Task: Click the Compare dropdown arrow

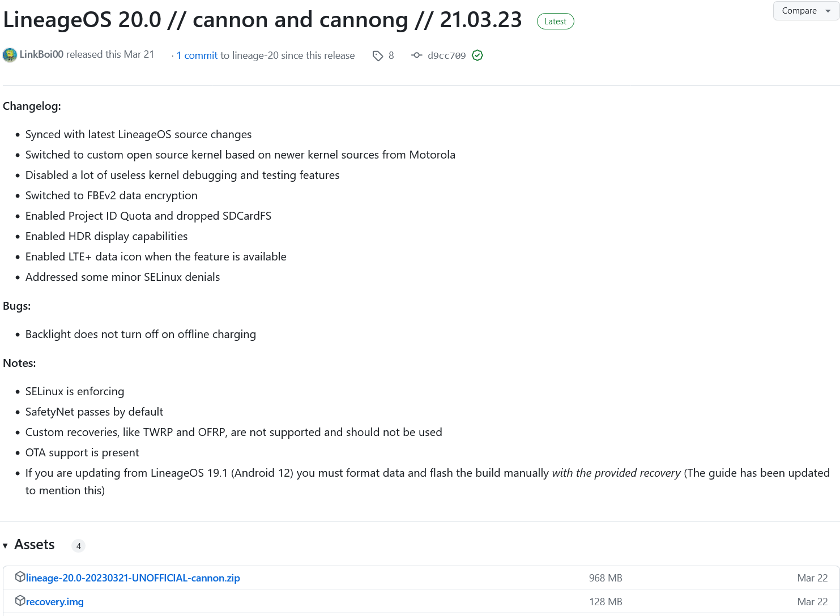Action: [828, 11]
